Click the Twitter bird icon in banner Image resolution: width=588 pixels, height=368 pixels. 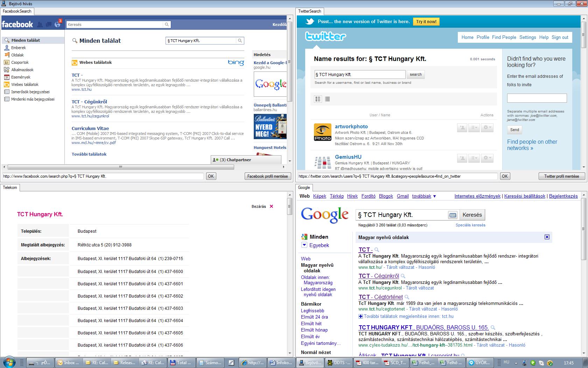click(x=309, y=22)
